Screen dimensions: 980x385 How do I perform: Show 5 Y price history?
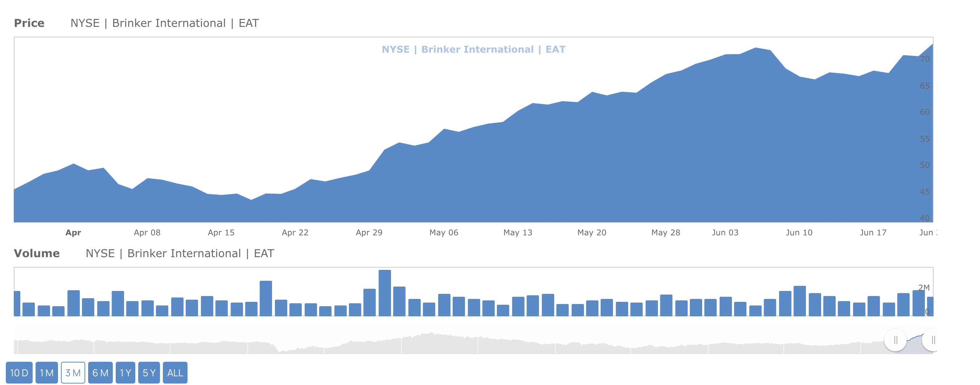tap(149, 372)
